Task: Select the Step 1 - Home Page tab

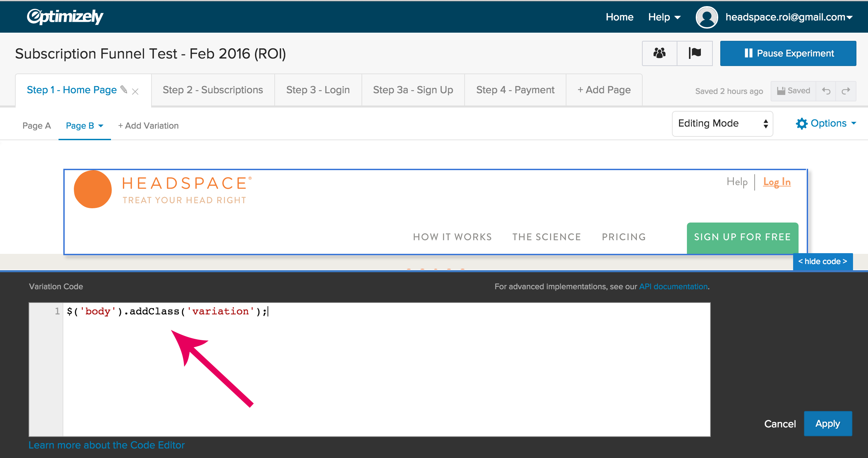Action: pyautogui.click(x=72, y=90)
